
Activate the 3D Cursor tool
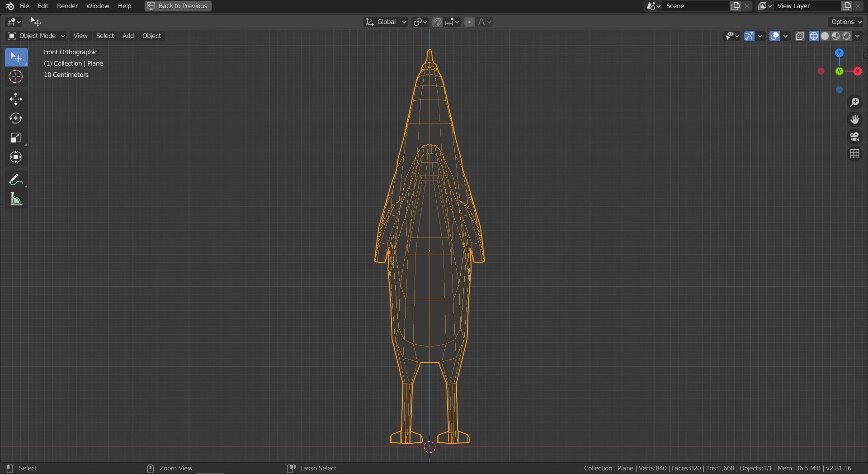(16, 76)
